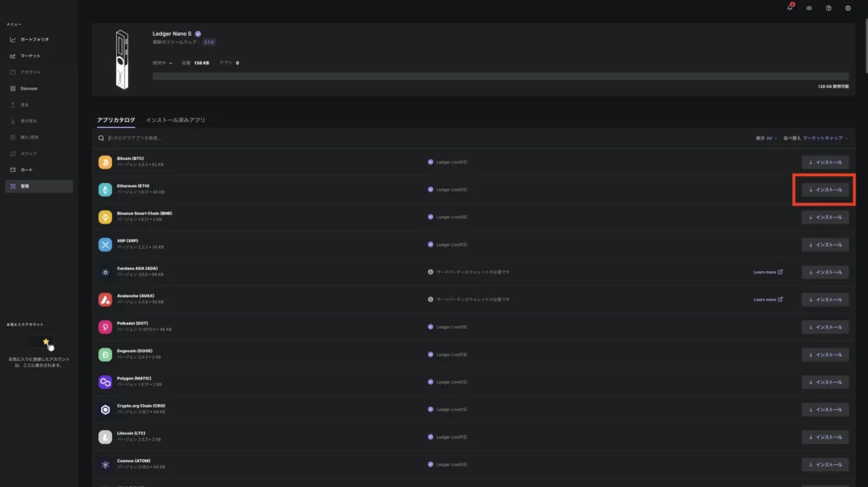Open Discover in the sidebar
Screen dimensions: 868x487
pyautogui.click(x=25, y=89)
